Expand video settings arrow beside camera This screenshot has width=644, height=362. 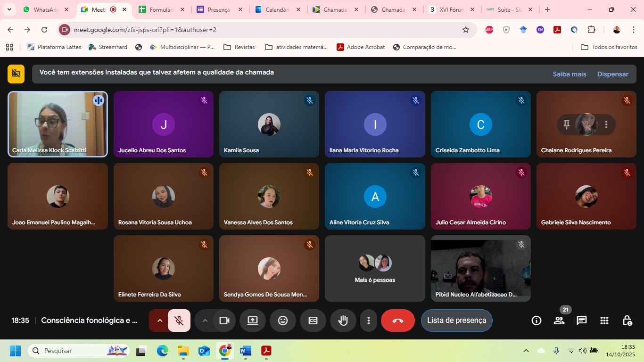point(205,321)
